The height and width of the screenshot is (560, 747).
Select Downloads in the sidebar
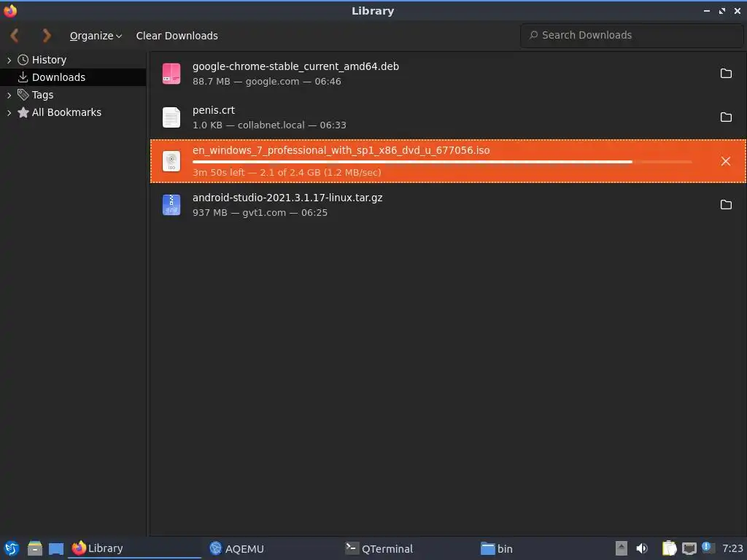(58, 77)
